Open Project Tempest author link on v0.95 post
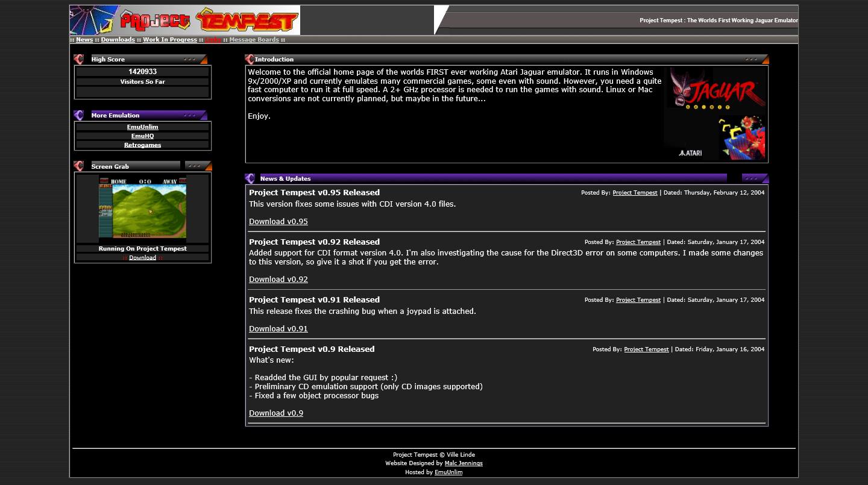The image size is (868, 485). [635, 193]
